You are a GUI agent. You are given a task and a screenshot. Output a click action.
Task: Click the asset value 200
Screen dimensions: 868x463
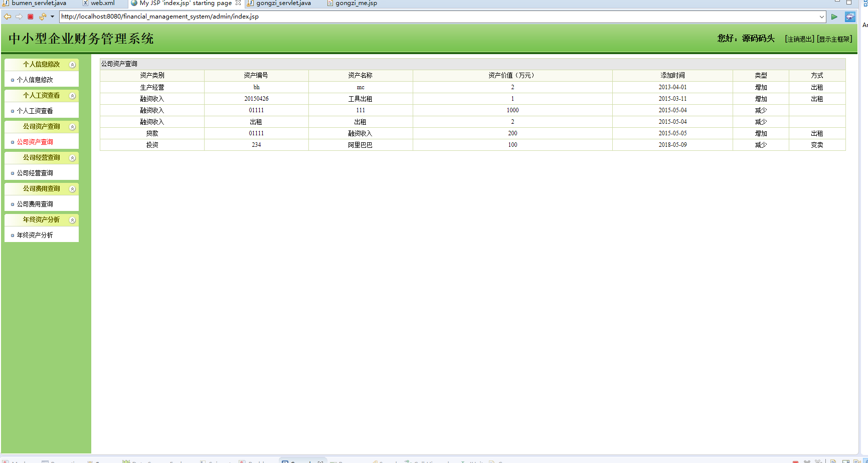click(x=512, y=133)
